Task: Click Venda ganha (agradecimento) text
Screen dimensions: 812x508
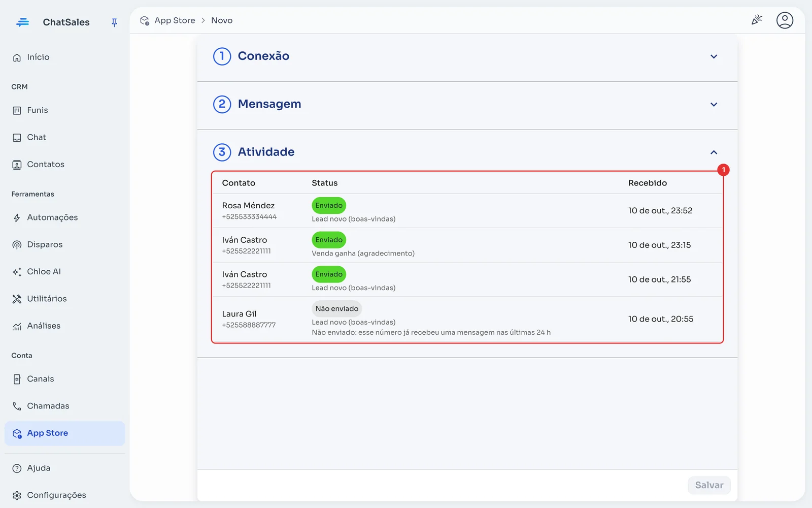Action: point(363,253)
